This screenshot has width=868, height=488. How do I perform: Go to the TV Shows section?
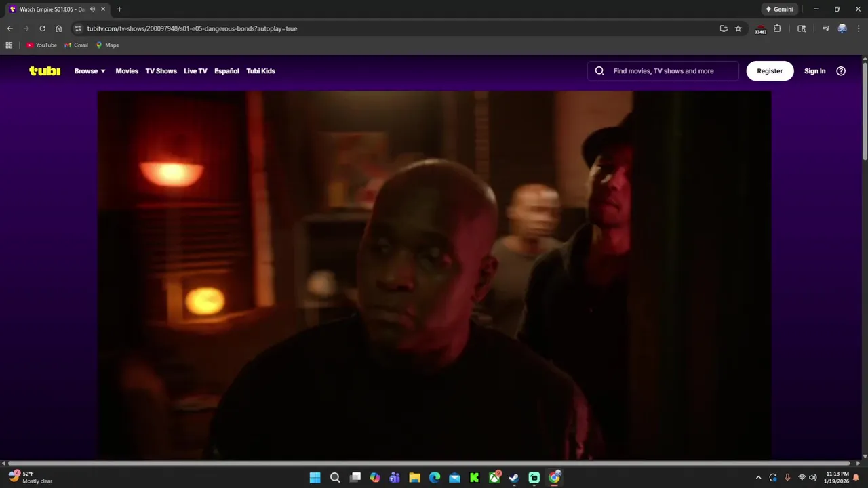pos(161,71)
